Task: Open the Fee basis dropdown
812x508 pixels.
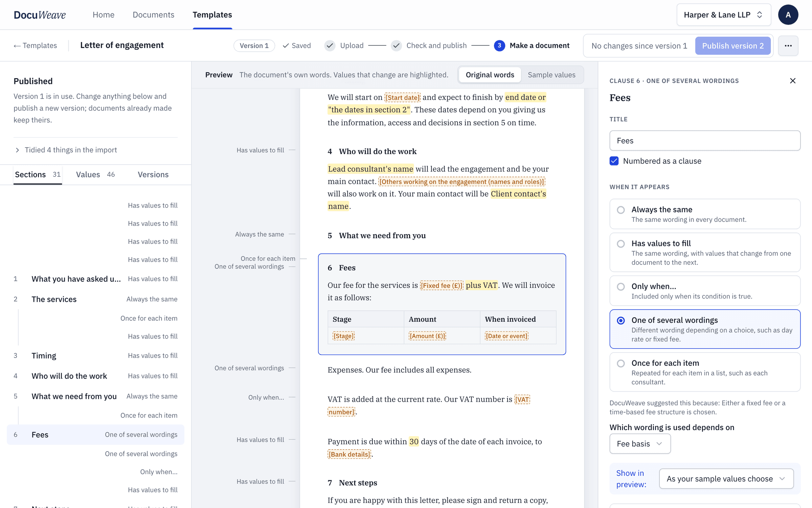Action: click(640, 444)
